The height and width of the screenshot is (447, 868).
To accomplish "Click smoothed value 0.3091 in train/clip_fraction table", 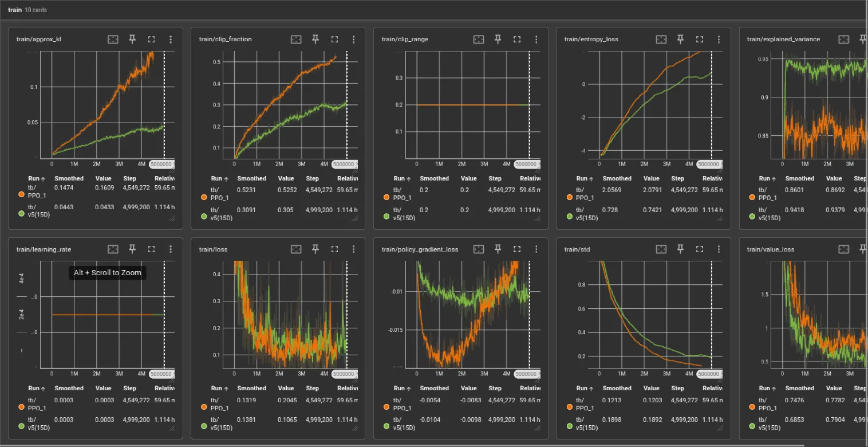I will point(246,210).
